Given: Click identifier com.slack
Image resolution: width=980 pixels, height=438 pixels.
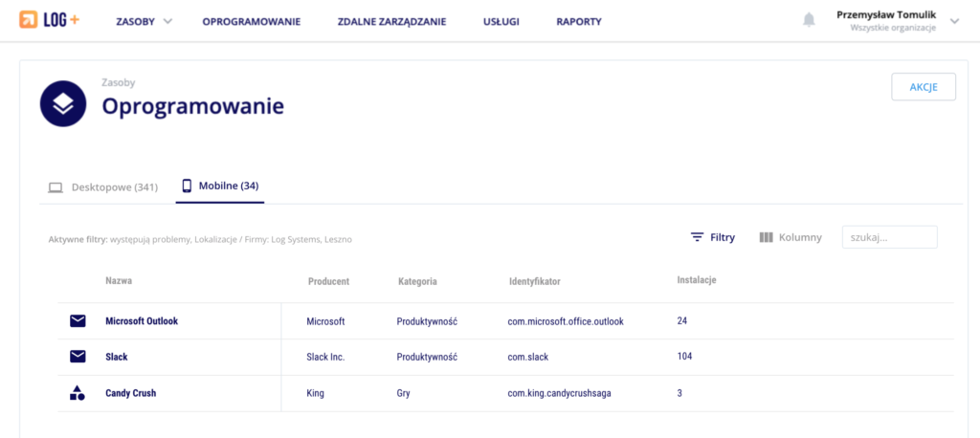Looking at the screenshot, I should pos(527,357).
